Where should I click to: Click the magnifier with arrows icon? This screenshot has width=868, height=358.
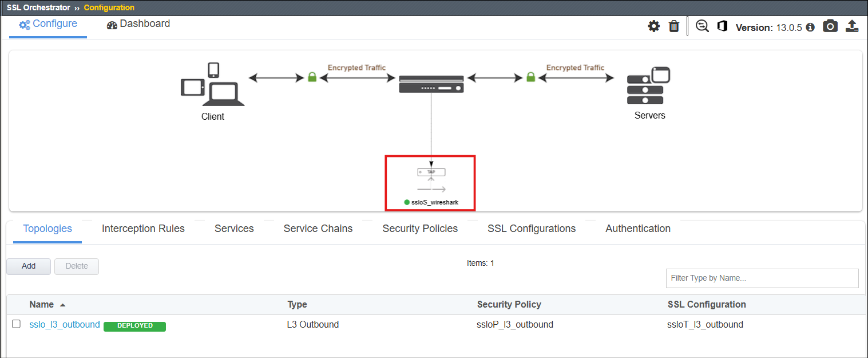[x=702, y=26]
